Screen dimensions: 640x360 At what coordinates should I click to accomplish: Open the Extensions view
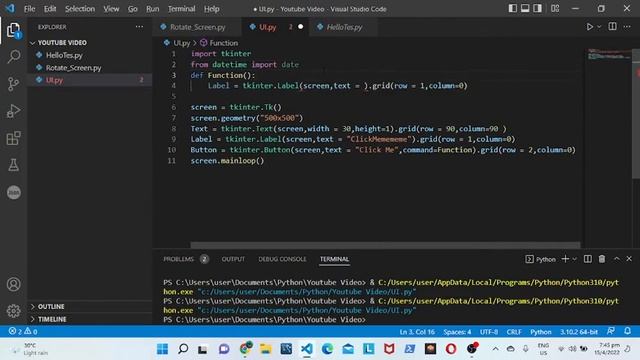coord(13,138)
